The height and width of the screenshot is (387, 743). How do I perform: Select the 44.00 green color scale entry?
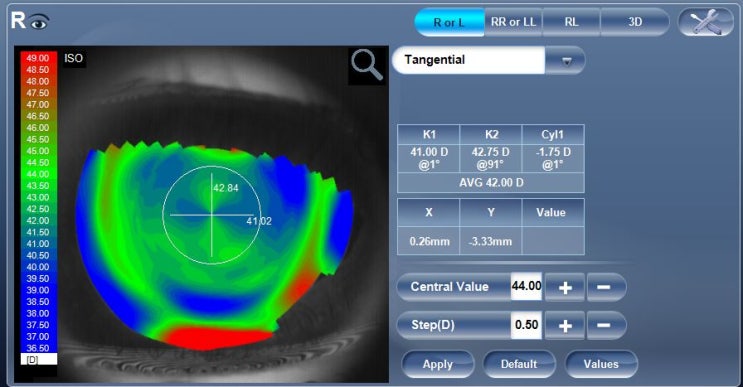coord(38,174)
